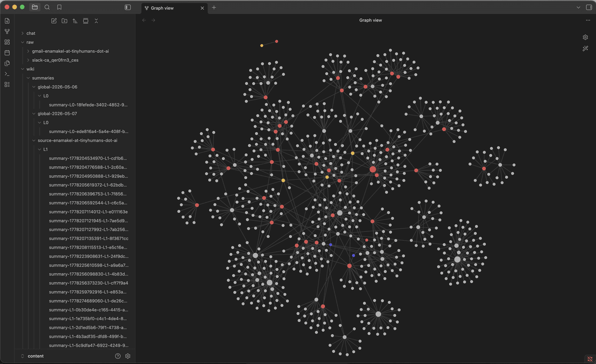The width and height of the screenshot is (596, 364).
Task: Click the bottom list-layout ribbon icon
Action: click(x=7, y=84)
